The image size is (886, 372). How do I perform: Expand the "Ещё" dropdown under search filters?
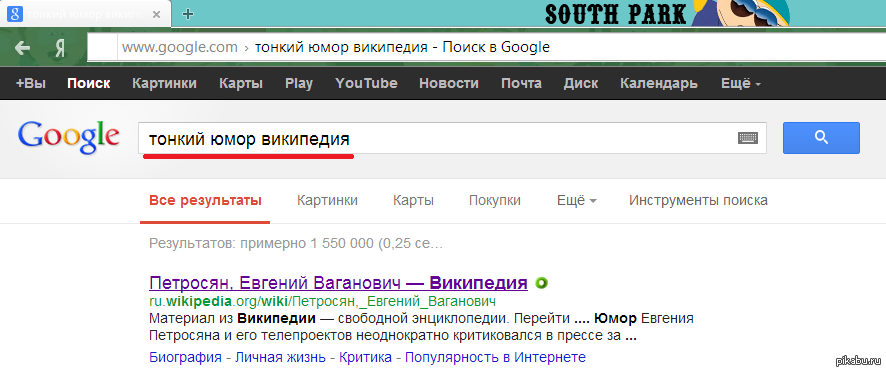pos(577,200)
